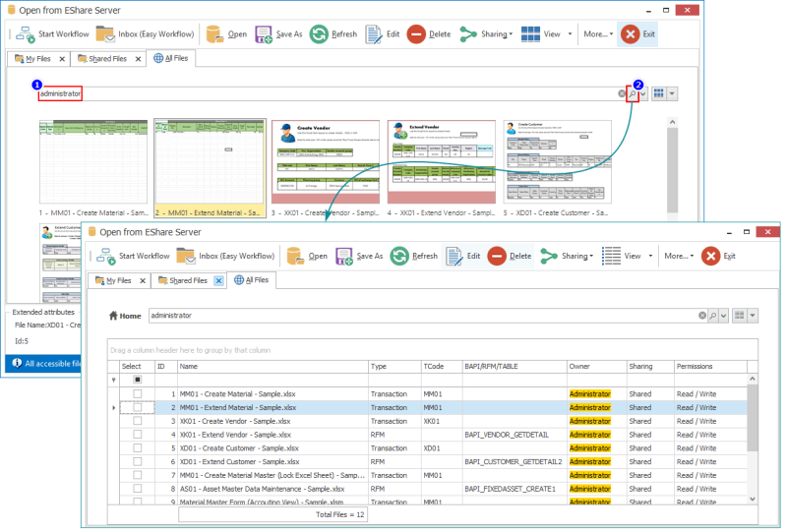Click Save As in the front window toolbar
Viewport: 787px width, 532px height.
[359, 256]
